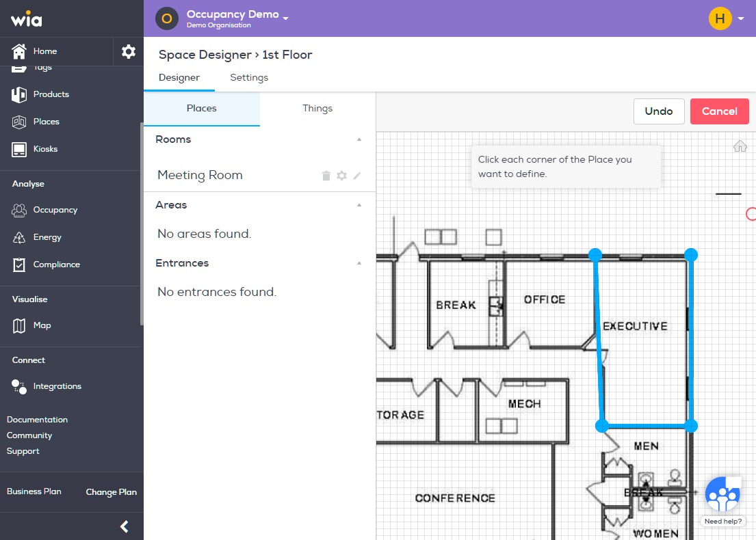Open Meeting Room settings gear

[x=341, y=176]
